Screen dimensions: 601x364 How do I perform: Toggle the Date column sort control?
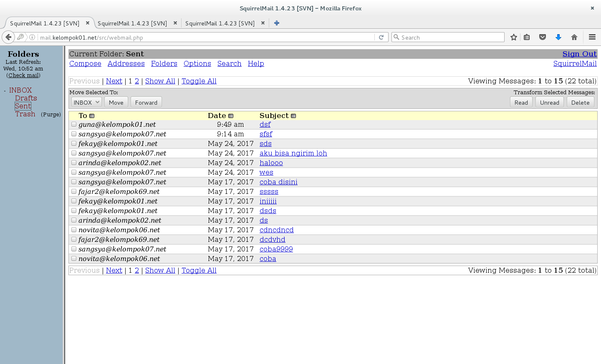[x=231, y=115]
